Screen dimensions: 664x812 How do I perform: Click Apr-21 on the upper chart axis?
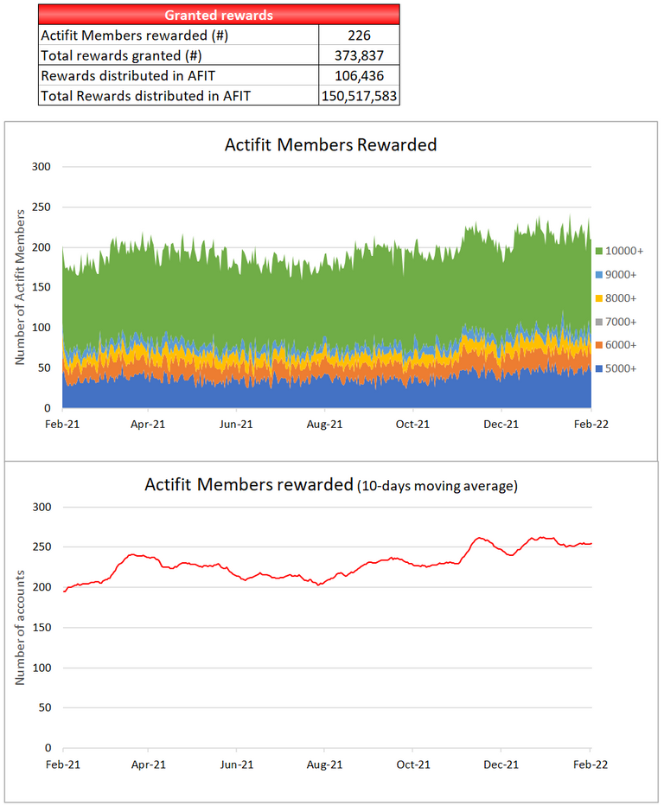[148, 424]
